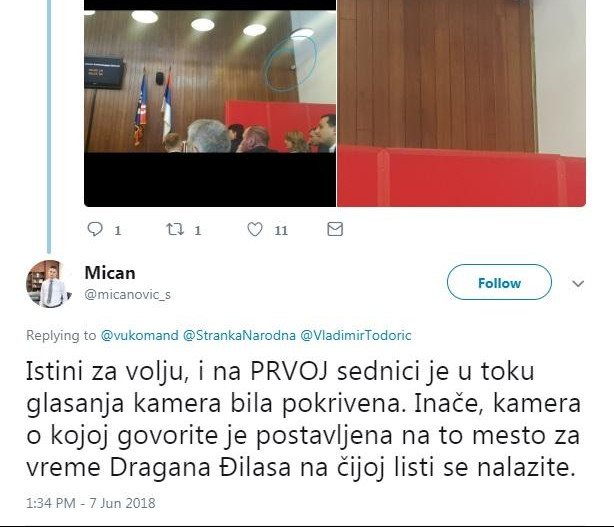Retweet using the retweet arrows icon
Viewport: 614px width, 527px height.
(175, 229)
